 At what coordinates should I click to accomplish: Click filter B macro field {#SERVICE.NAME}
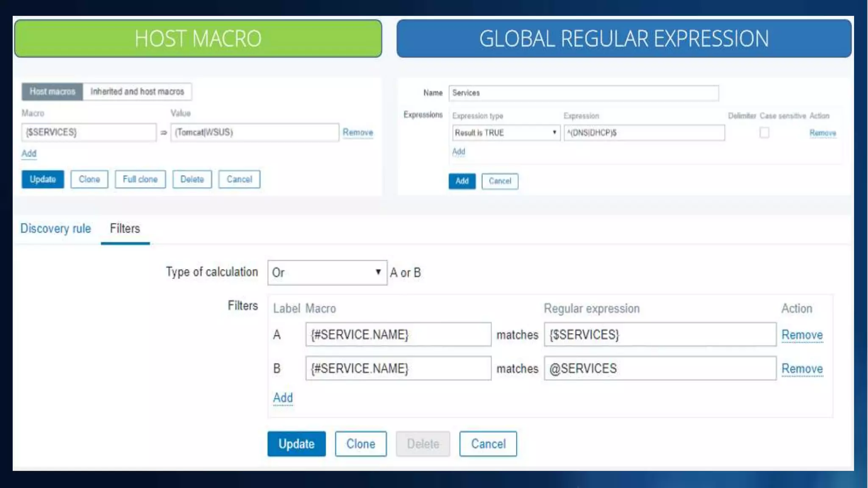tap(398, 369)
